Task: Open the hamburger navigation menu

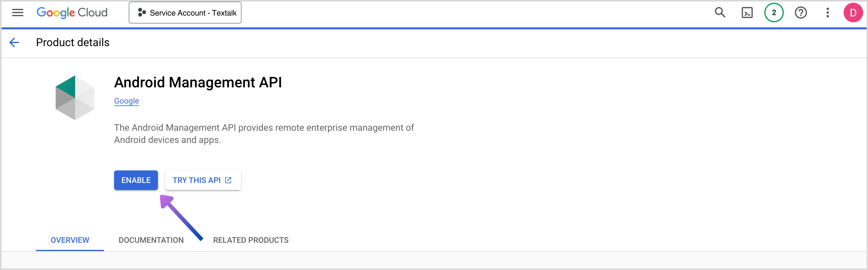Action: tap(17, 13)
